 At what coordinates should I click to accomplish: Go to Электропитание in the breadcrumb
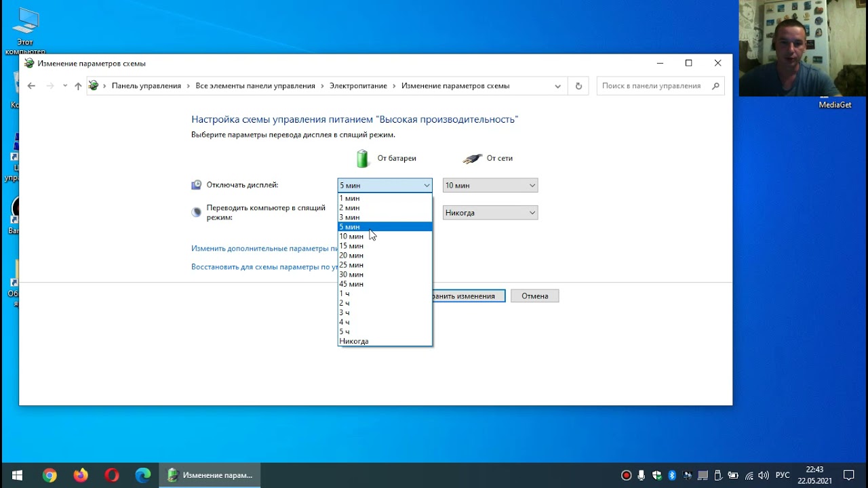[x=358, y=85]
